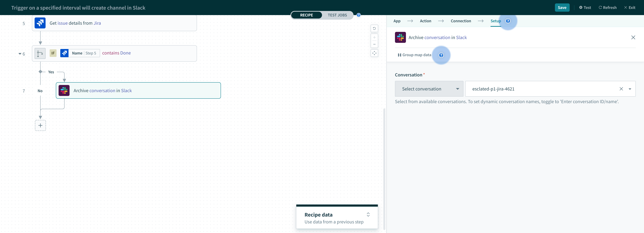Click the Jira app icon in step 5

click(40, 23)
